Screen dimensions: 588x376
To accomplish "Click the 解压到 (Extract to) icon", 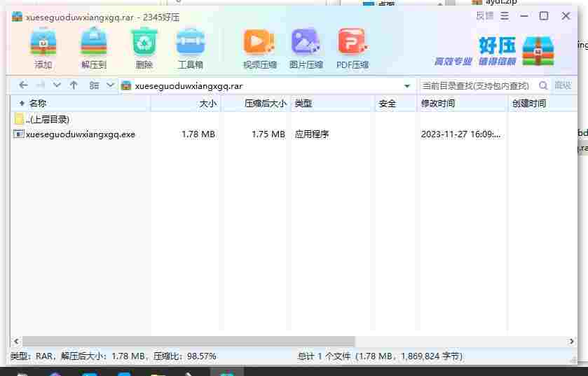I will pyautogui.click(x=94, y=48).
